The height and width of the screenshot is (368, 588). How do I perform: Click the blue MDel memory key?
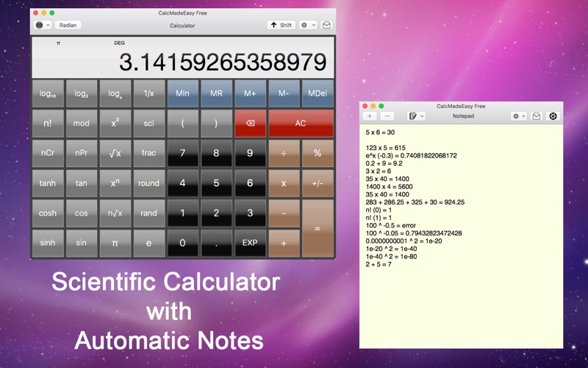click(318, 93)
